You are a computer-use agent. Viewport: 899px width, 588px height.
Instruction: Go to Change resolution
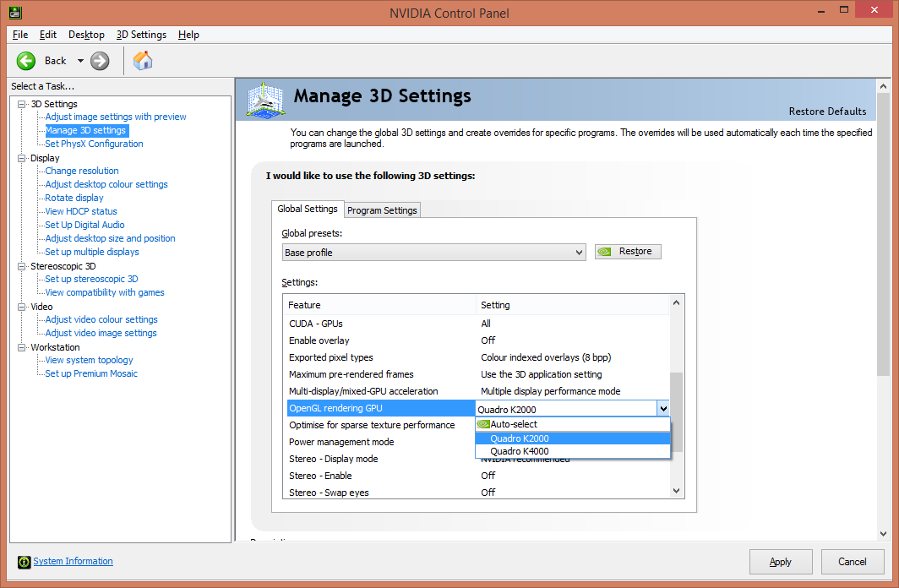82,171
